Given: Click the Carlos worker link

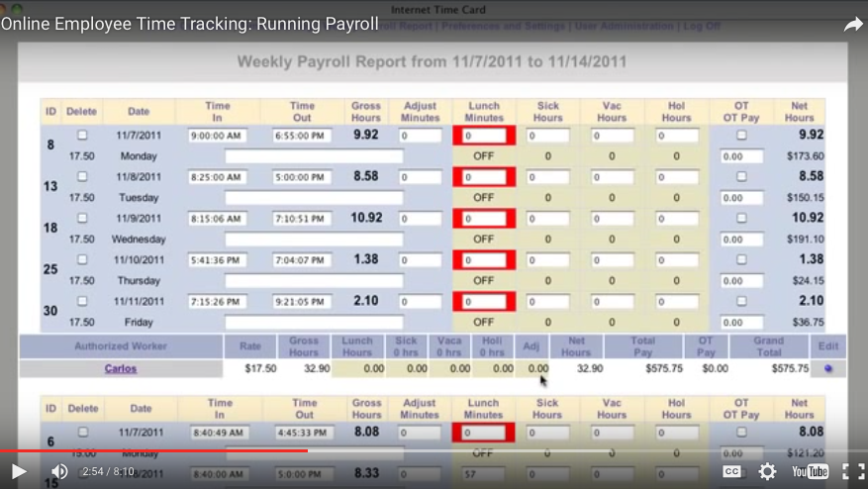Looking at the screenshot, I should (x=121, y=368).
